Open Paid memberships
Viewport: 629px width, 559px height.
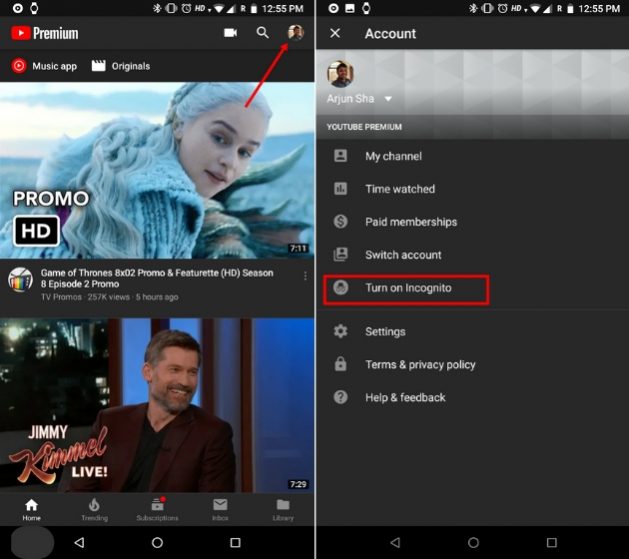pos(472,222)
